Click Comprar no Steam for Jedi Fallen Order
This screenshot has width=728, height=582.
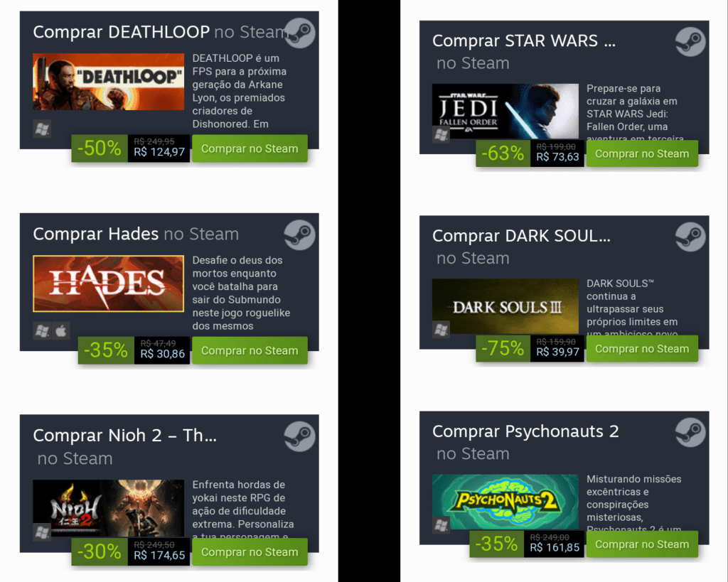[642, 153]
